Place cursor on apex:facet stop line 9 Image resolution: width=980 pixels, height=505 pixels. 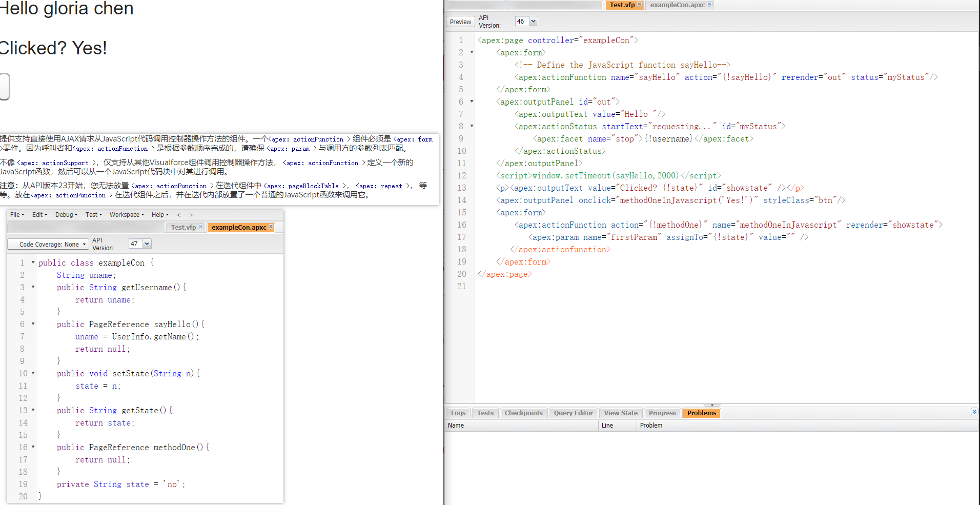pos(643,138)
